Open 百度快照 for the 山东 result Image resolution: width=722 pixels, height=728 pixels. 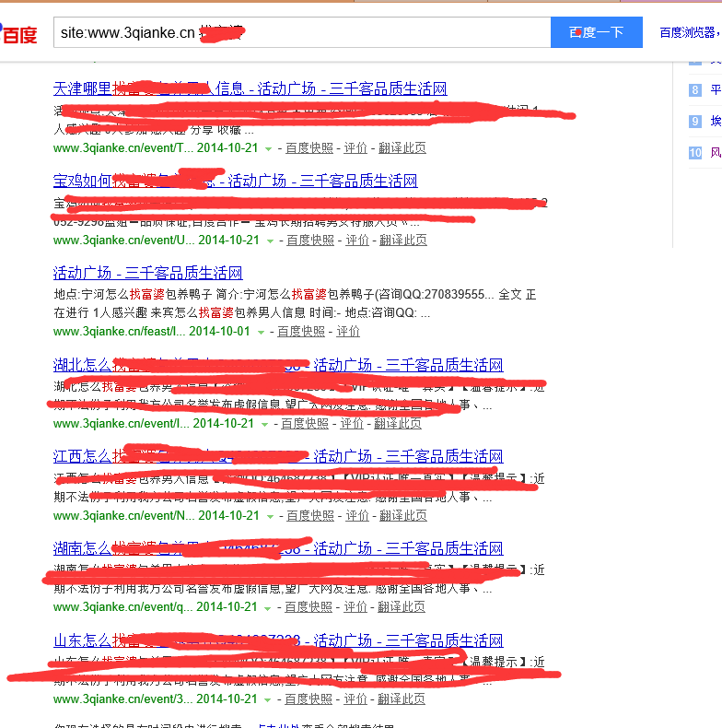coord(309,699)
